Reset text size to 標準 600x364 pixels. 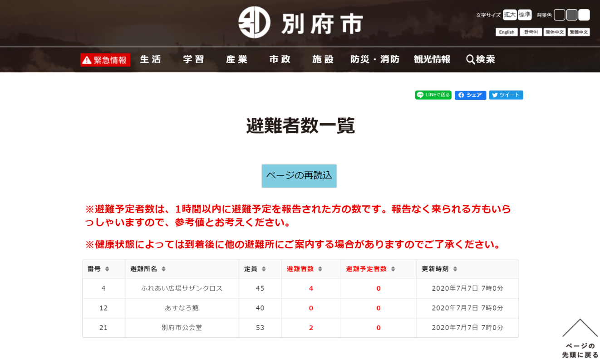click(525, 15)
